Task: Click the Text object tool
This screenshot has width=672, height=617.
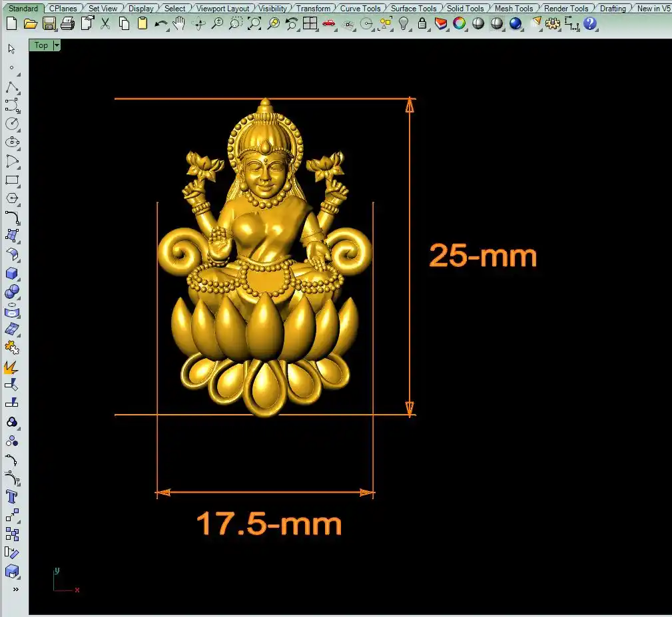Action: pos(11,497)
